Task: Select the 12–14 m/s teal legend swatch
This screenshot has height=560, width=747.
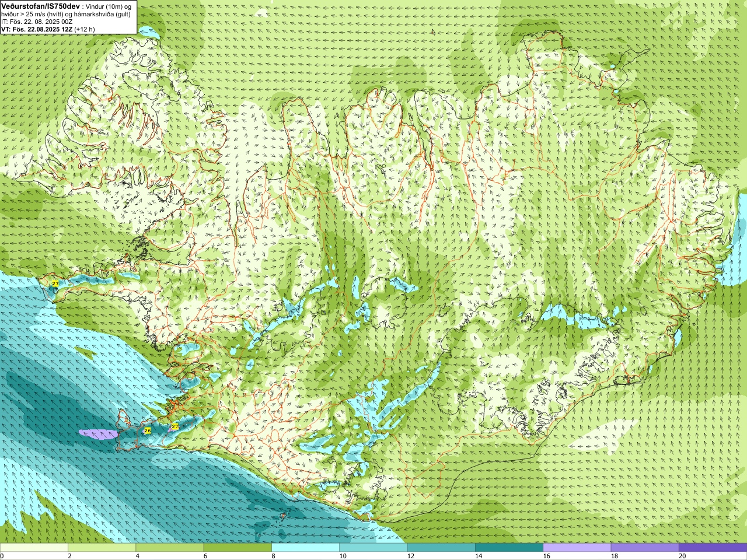Action: pyautogui.click(x=441, y=548)
